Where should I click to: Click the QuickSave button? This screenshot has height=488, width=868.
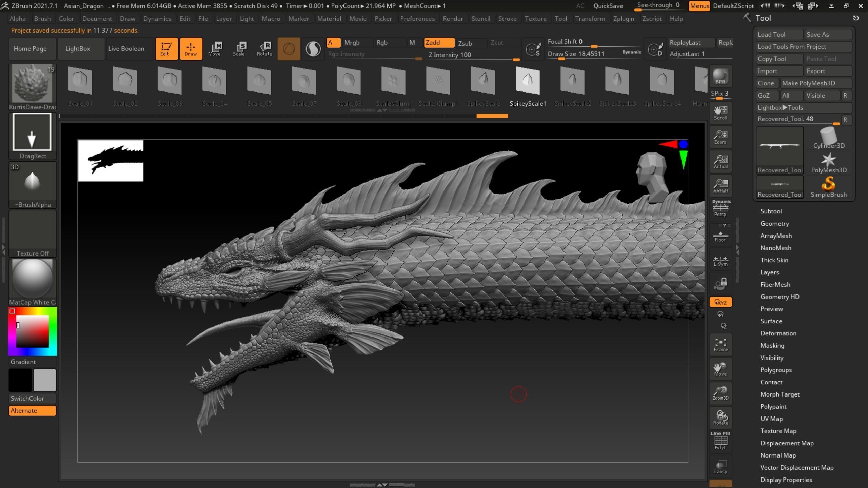[608, 6]
